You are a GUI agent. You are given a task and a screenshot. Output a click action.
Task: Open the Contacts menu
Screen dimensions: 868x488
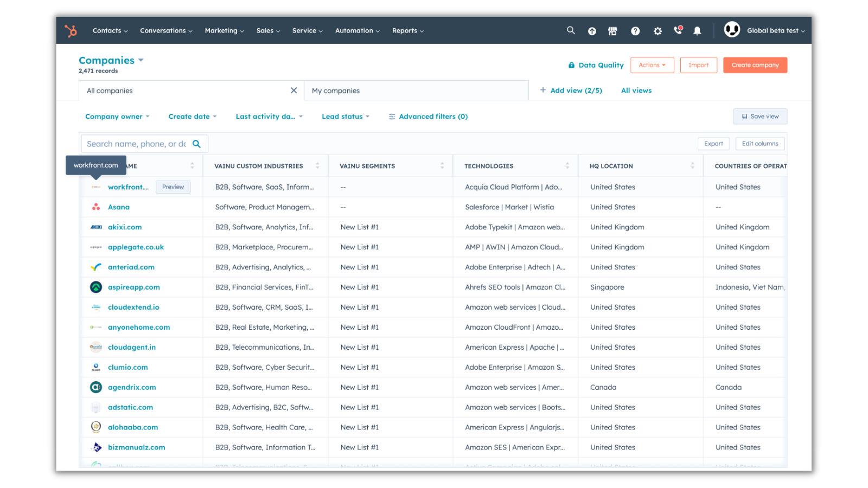point(110,31)
